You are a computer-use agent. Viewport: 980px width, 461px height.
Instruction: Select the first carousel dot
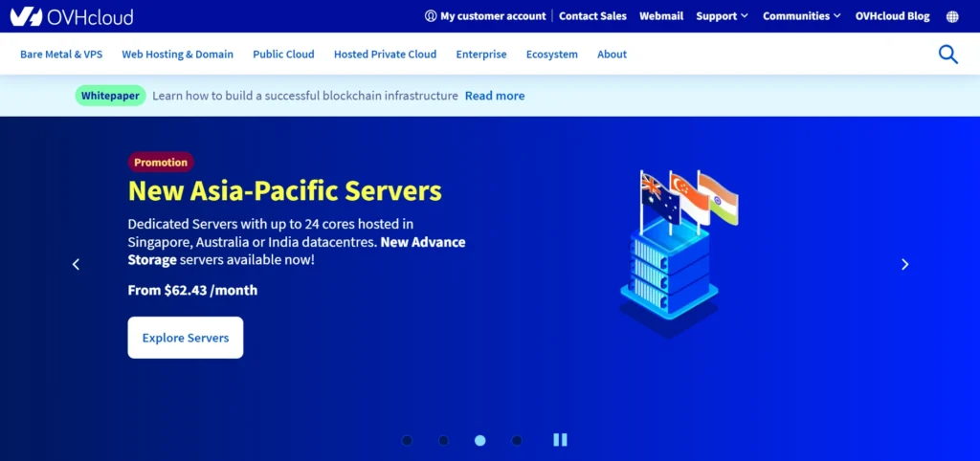tap(407, 440)
